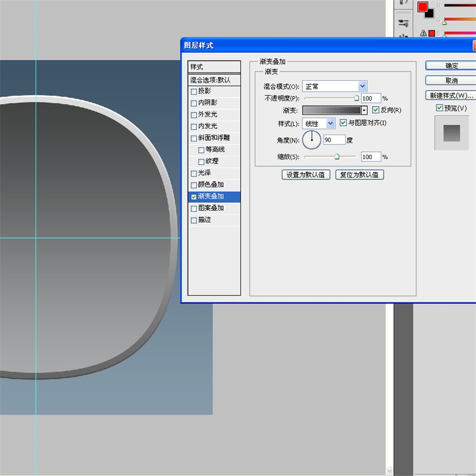Screen dimensions: 476x476
Task: Click the 角度 angle input field
Action: pos(334,140)
